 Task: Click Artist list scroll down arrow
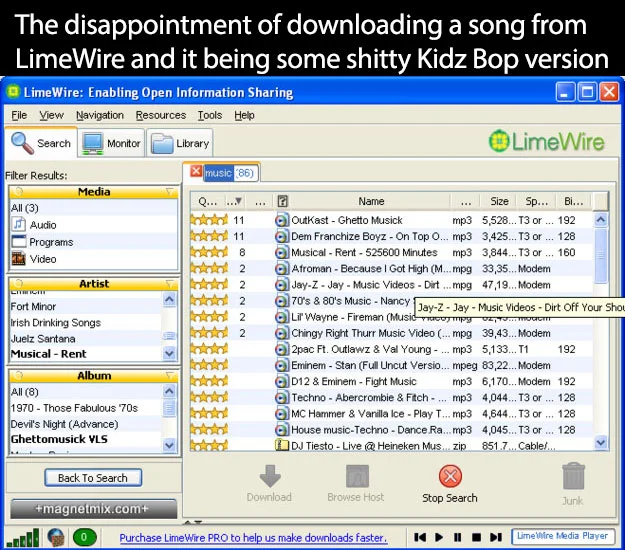(x=169, y=353)
